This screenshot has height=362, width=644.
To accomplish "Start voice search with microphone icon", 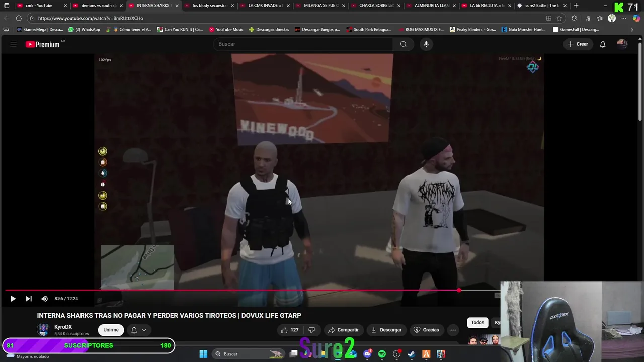I will (x=426, y=44).
